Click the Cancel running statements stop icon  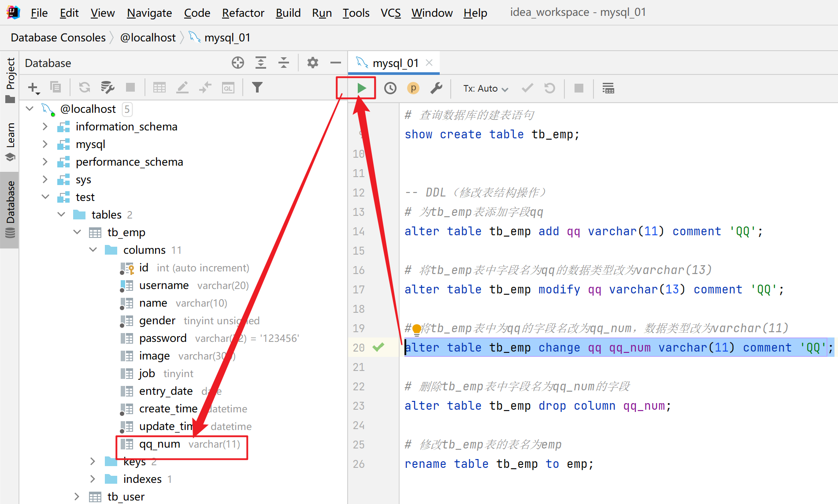(579, 88)
